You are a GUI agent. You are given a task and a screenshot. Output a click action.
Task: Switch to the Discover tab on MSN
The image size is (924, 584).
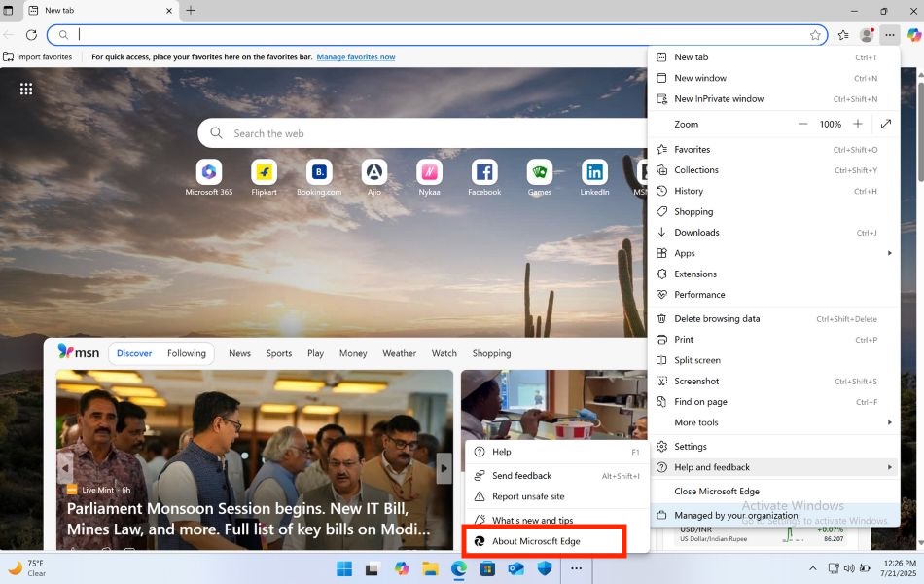tap(134, 353)
